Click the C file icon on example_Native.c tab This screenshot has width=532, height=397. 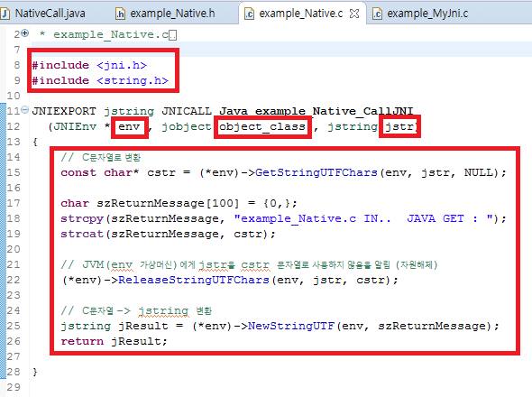click(x=250, y=14)
